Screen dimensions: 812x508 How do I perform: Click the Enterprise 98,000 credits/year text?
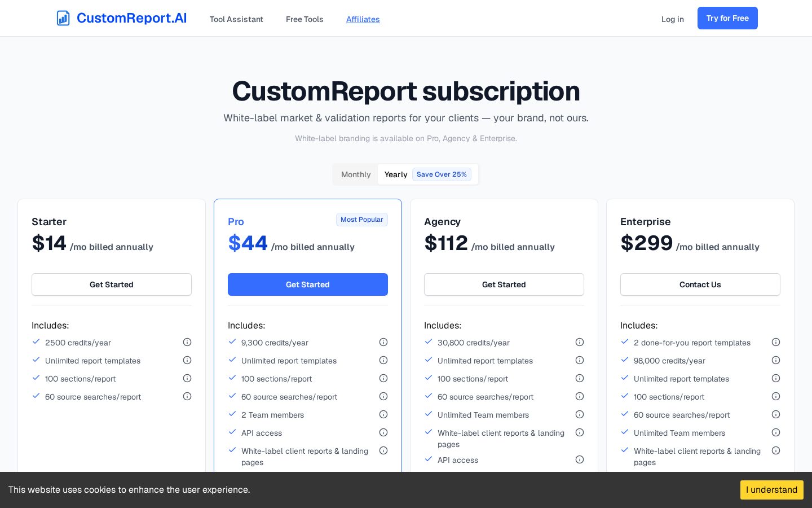click(x=669, y=361)
